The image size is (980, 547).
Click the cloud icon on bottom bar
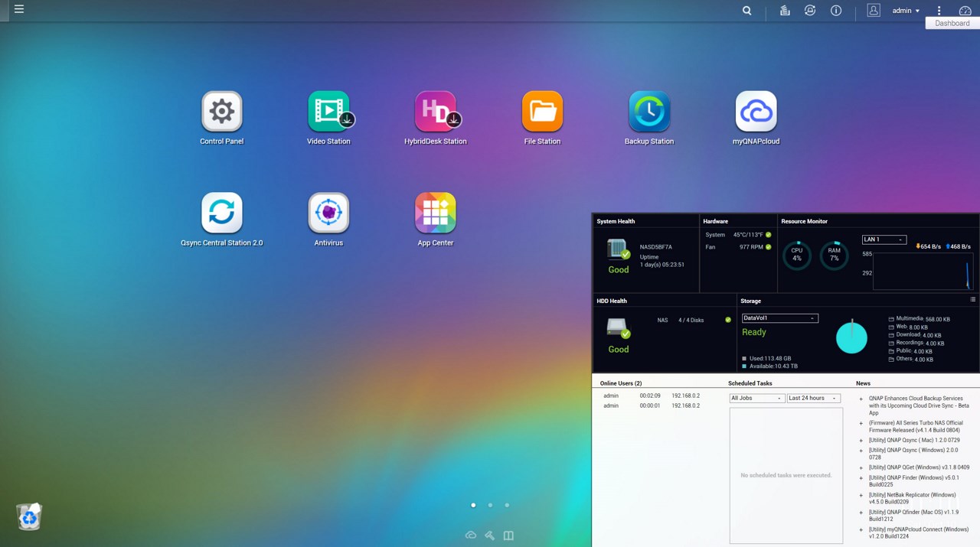pos(471,536)
